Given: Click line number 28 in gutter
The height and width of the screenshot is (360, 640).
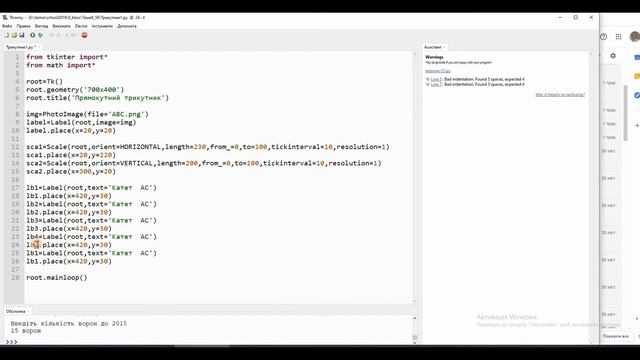Looking at the screenshot, I should [15, 278].
